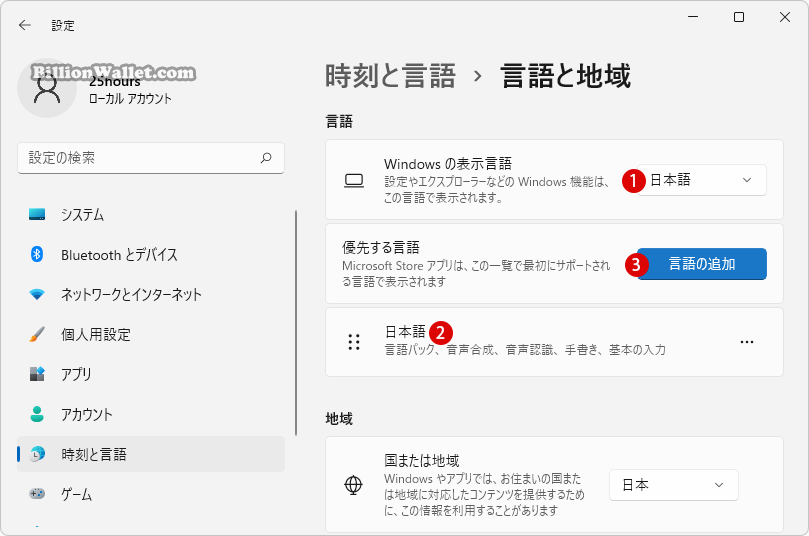Click the display language laptop icon

[354, 180]
